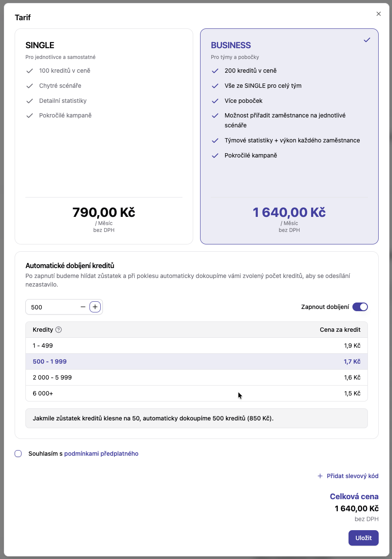Click the checkmark next to Pokročilé kampaně under BUSINESS

(215, 155)
